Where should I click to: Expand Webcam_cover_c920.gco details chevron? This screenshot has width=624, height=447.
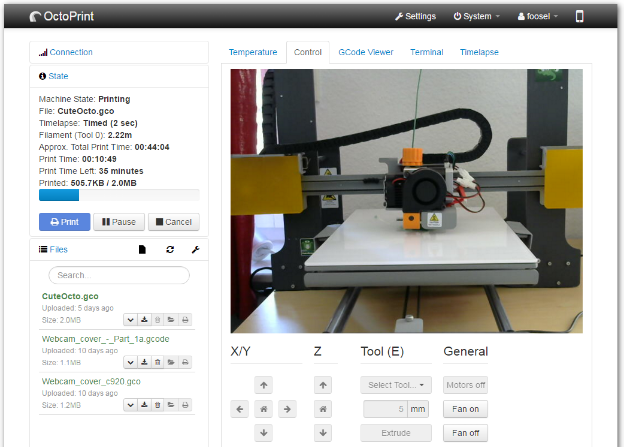pyautogui.click(x=131, y=405)
